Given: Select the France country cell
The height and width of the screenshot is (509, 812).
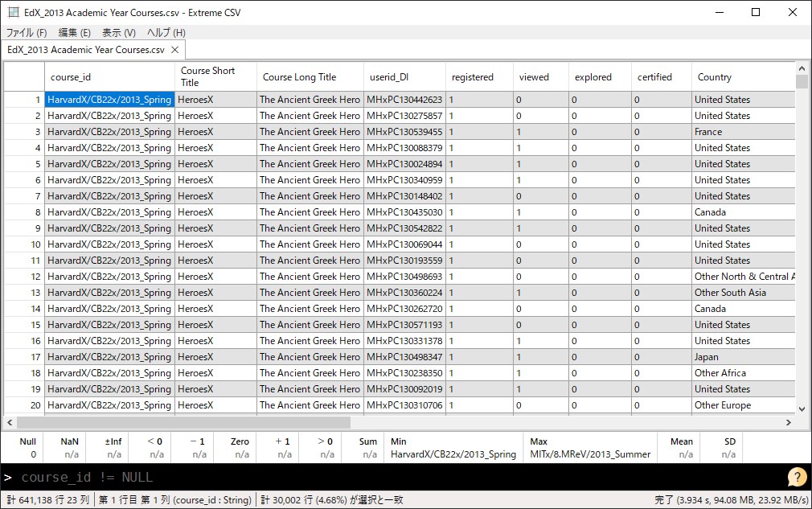Looking at the screenshot, I should click(x=744, y=132).
